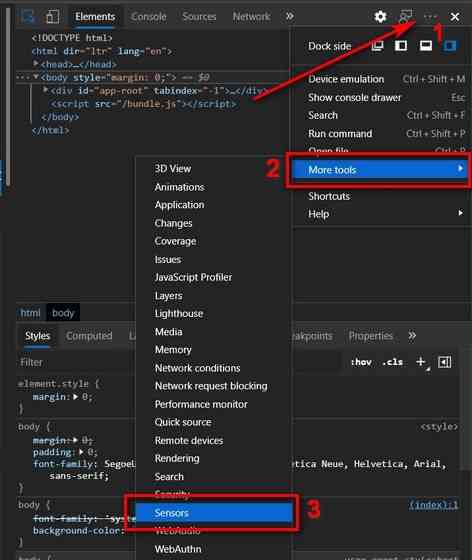Open Rendering tool
Image resolution: width=472 pixels, height=560 pixels.
(213, 459)
